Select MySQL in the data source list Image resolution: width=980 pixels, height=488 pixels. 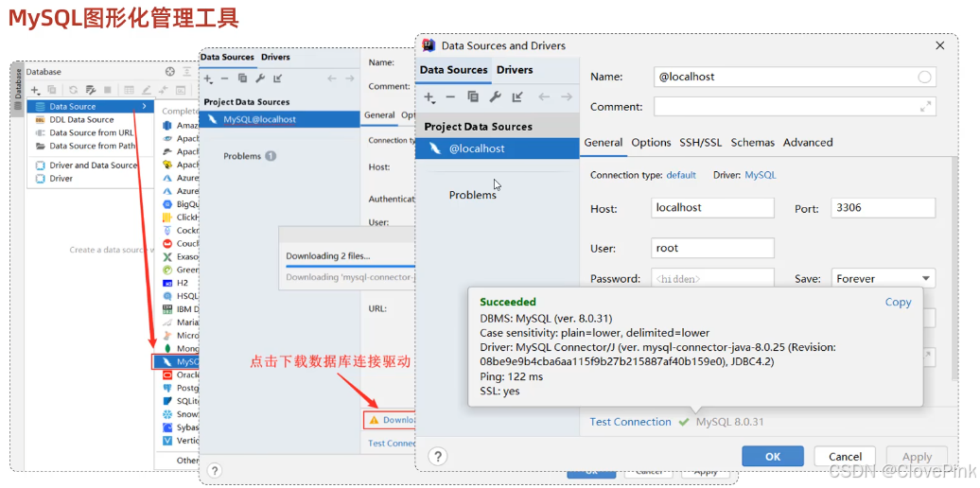[177, 361]
